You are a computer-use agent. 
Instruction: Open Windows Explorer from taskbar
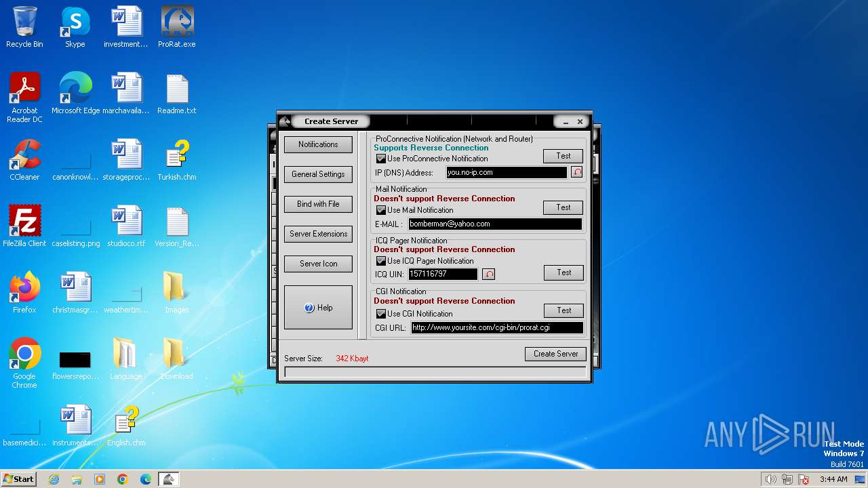[x=77, y=479]
